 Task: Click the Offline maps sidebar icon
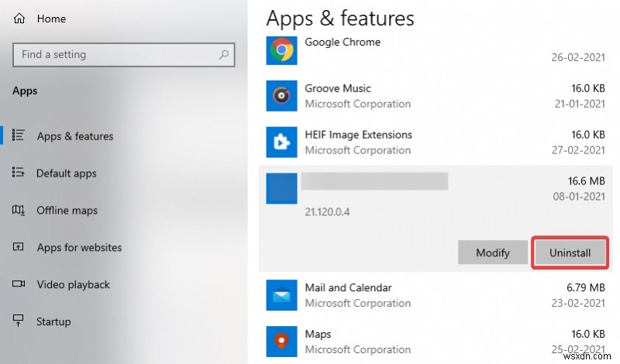click(x=19, y=210)
